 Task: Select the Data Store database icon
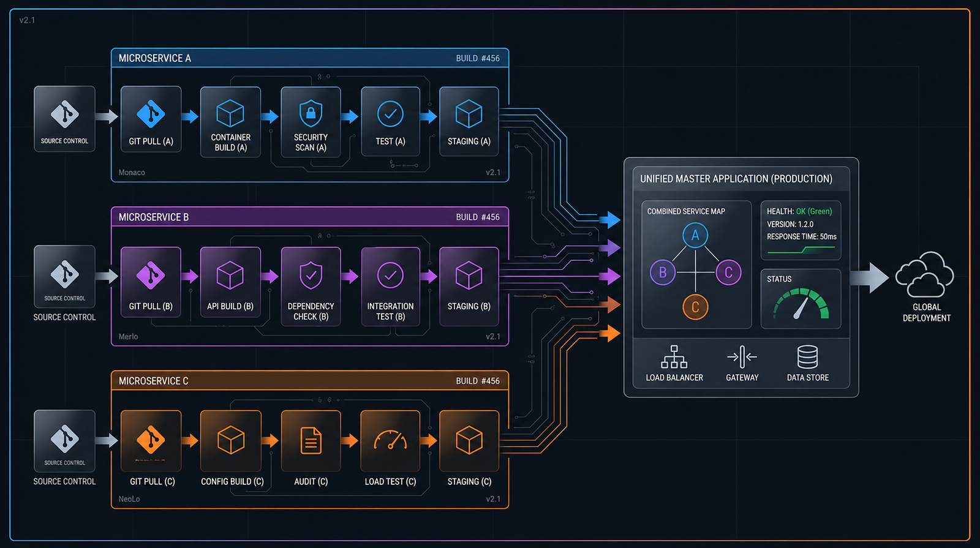click(x=807, y=357)
